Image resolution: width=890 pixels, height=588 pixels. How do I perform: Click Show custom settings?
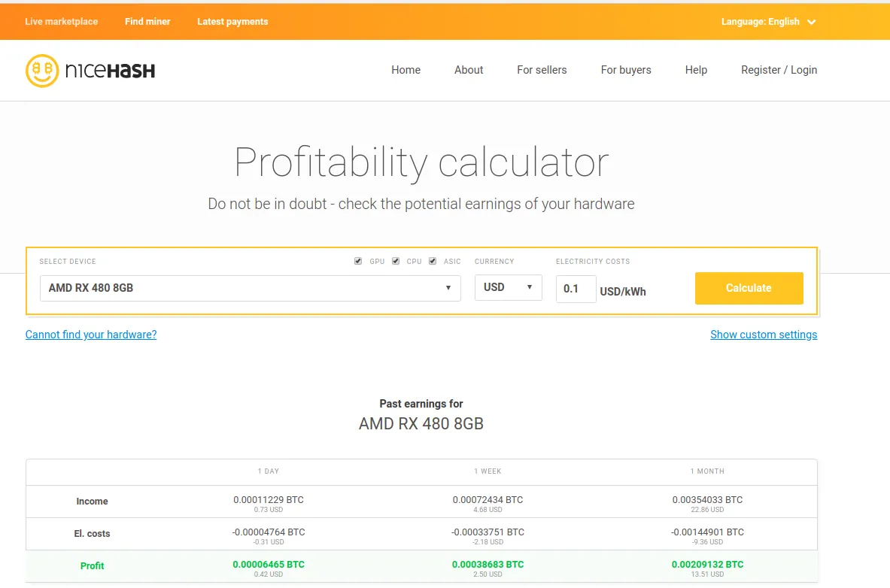click(764, 335)
